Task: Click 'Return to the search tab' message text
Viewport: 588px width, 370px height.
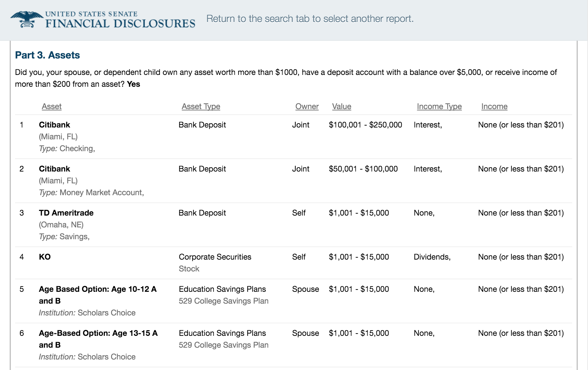Action: click(x=310, y=19)
